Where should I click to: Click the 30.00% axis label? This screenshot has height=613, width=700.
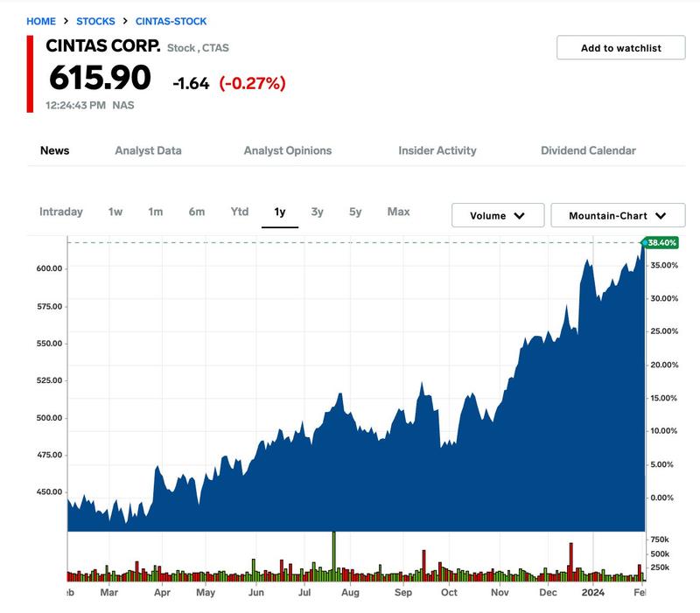(x=664, y=298)
